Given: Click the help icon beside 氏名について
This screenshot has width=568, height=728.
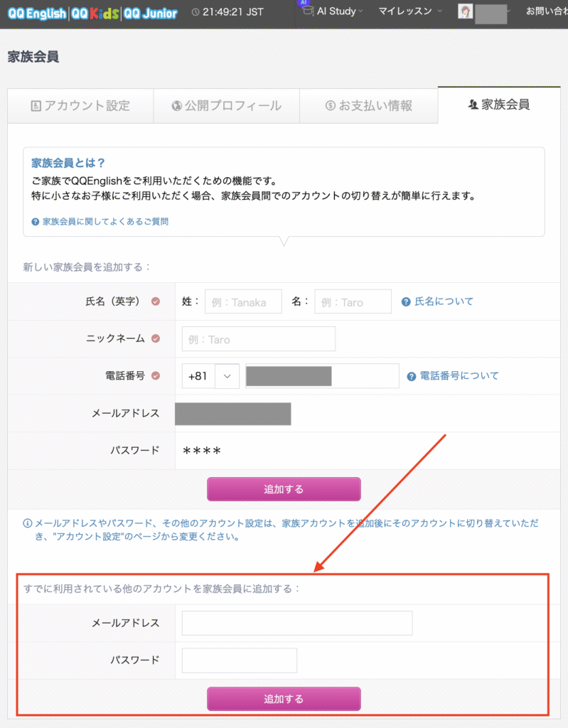Looking at the screenshot, I should pos(407,301).
